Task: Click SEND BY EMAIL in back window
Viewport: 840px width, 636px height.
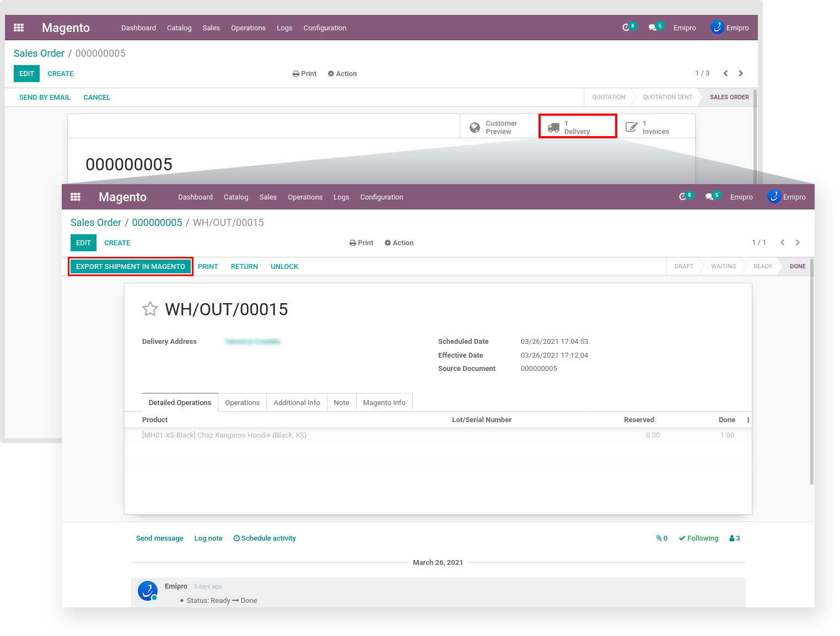Action: click(x=45, y=98)
